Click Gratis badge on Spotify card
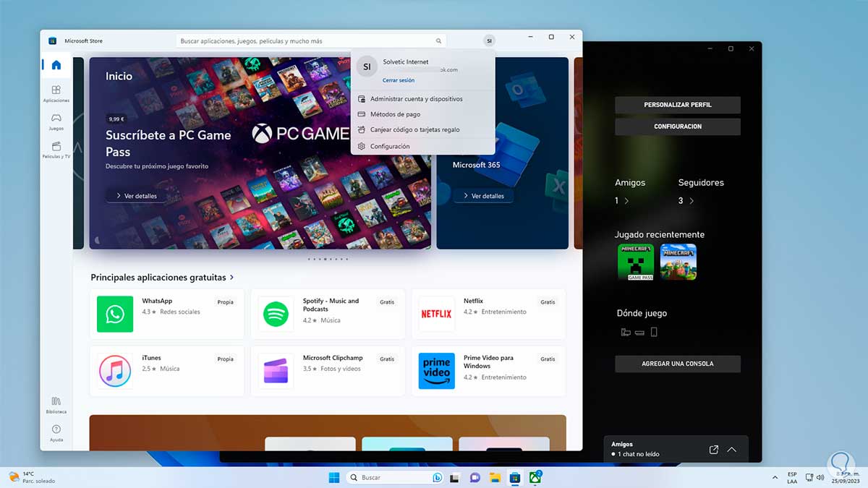The image size is (868, 488). coord(387,302)
